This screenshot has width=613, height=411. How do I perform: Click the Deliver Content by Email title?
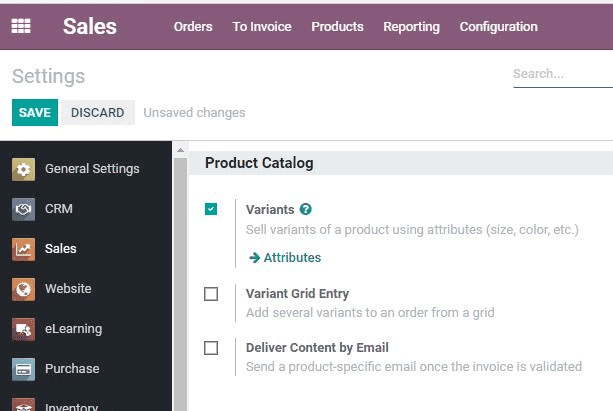click(x=317, y=348)
